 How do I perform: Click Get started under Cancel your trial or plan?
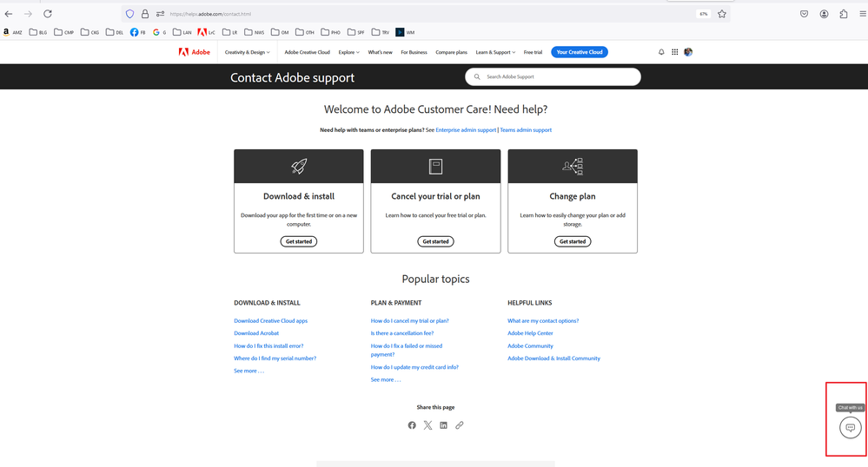point(435,241)
